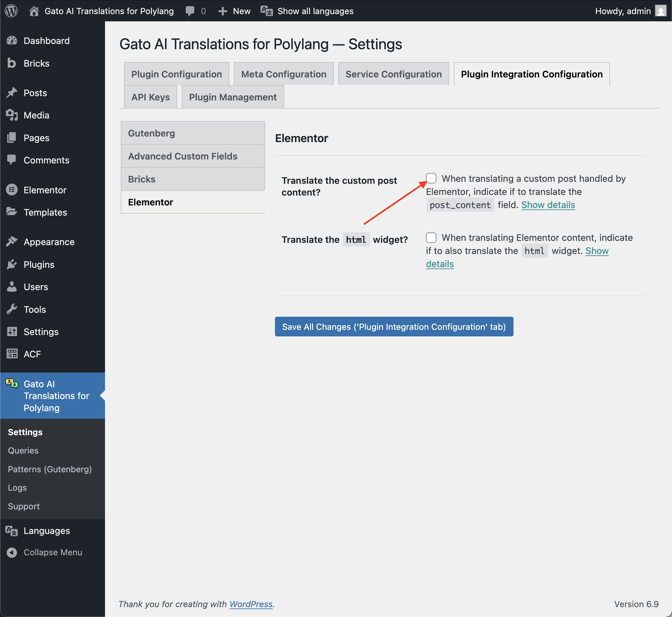Open the API Keys tab
672x617 pixels.
[150, 97]
